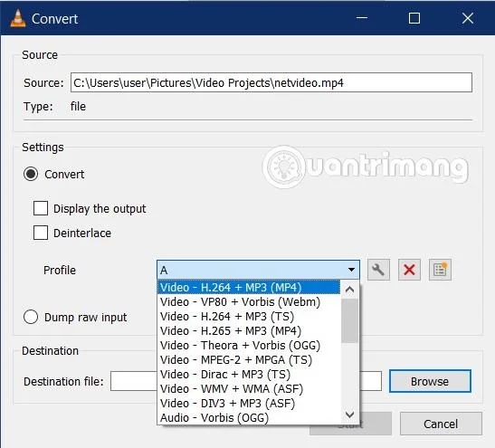Screen dimensions: 495x448
Task: Pick Video - Dirac + MP3 (TS) option
Action: point(249,375)
